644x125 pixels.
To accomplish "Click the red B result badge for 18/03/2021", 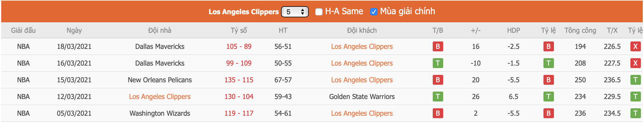I will coord(438,46).
